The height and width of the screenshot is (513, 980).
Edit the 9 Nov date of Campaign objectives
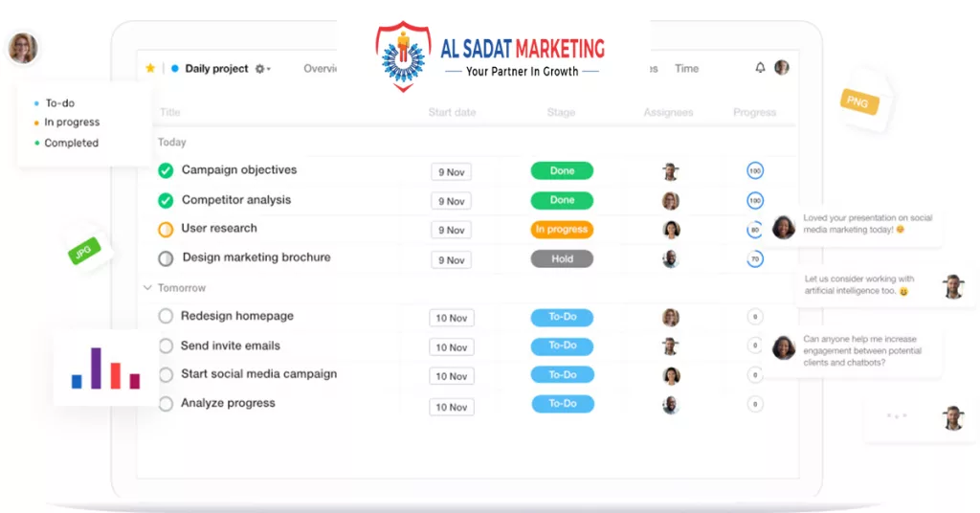tap(452, 172)
